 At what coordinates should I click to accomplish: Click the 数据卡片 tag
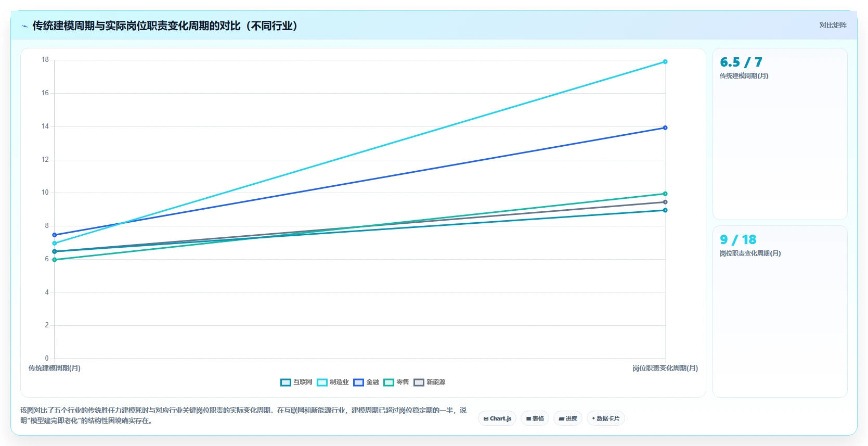coord(606,418)
